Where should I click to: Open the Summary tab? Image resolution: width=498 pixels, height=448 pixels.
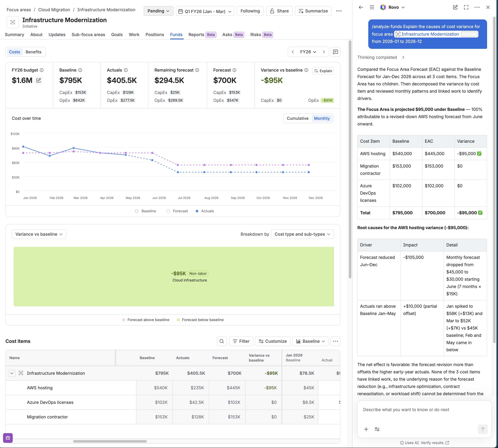(x=15, y=34)
